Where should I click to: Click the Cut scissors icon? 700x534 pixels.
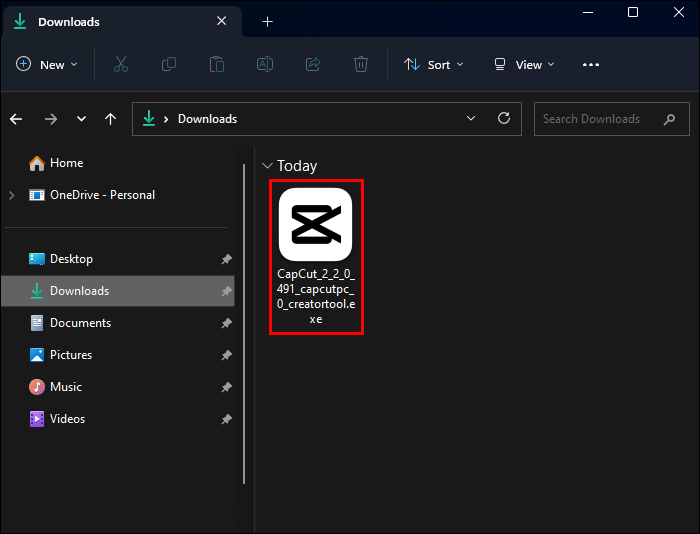121,64
